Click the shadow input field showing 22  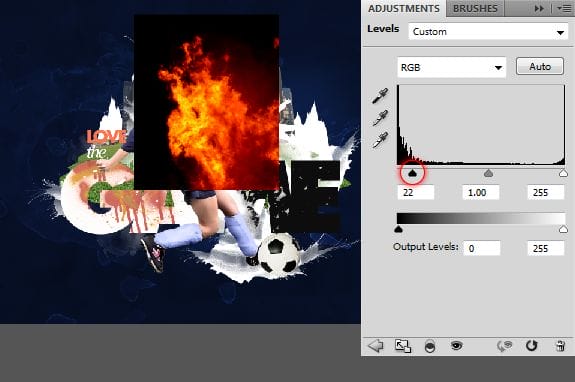point(416,192)
